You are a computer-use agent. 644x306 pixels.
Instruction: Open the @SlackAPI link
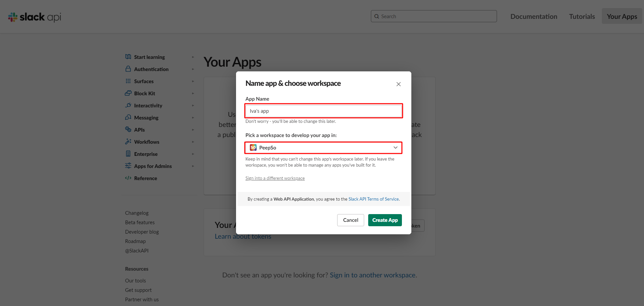pos(137,251)
